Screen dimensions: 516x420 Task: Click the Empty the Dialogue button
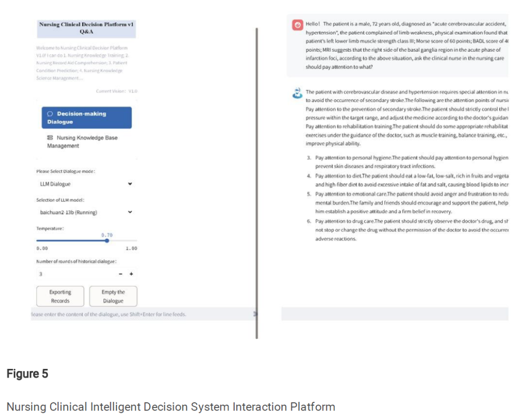[113, 296]
